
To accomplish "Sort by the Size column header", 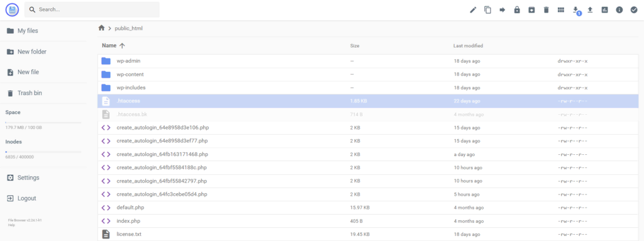I will (355, 46).
